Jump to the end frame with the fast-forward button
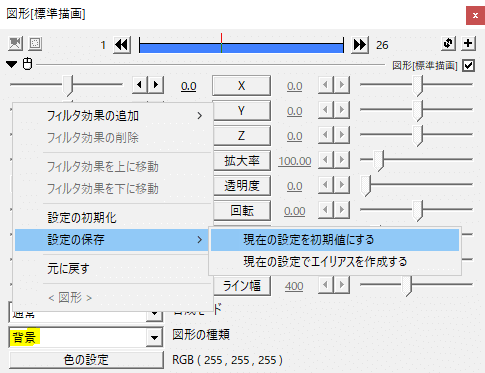 point(360,45)
